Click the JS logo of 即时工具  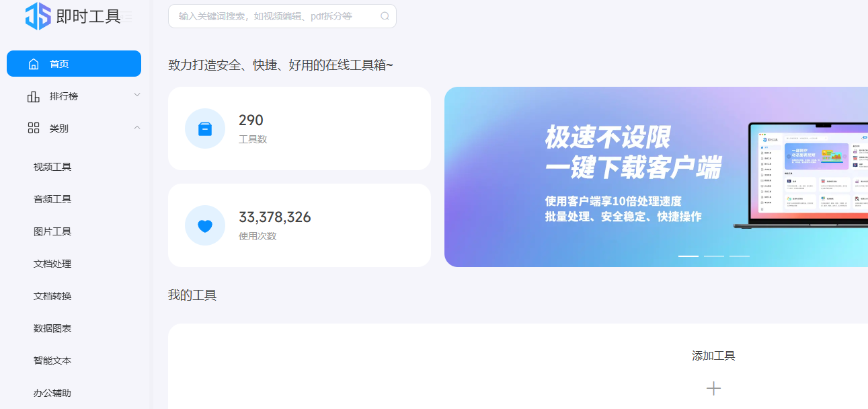pos(38,16)
